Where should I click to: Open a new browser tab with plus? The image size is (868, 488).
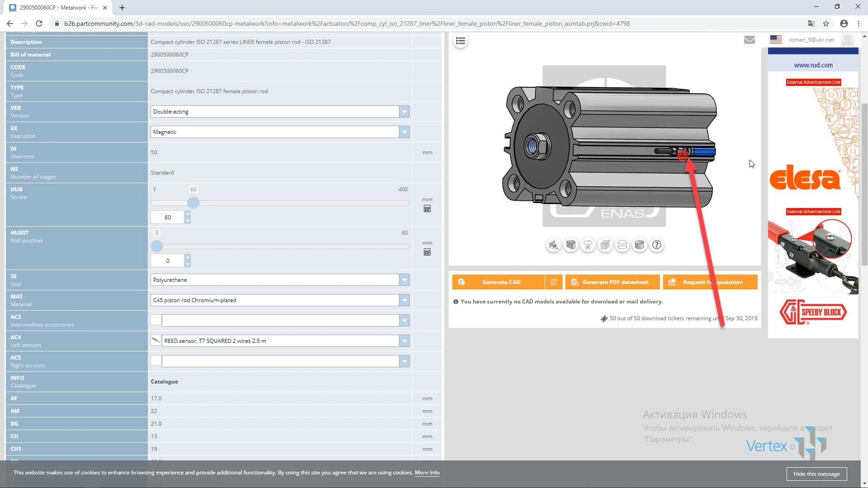tap(122, 8)
